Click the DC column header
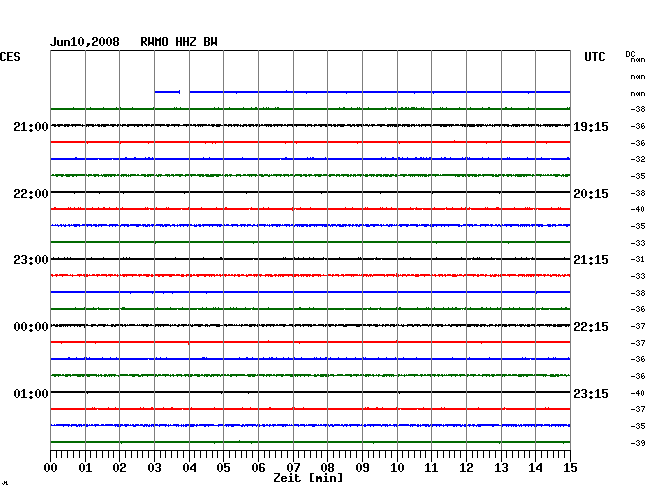Image resolution: width=650 pixels, height=494 pixels. (630, 54)
